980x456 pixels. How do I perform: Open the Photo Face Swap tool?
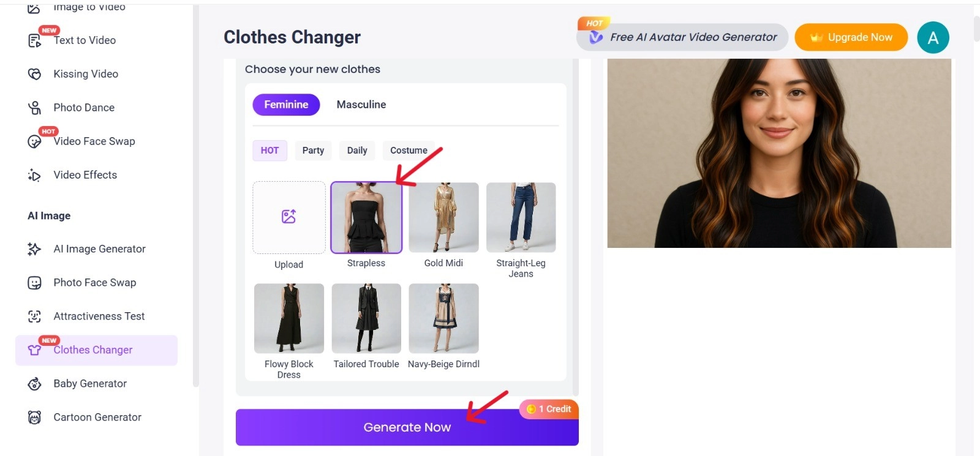[94, 282]
